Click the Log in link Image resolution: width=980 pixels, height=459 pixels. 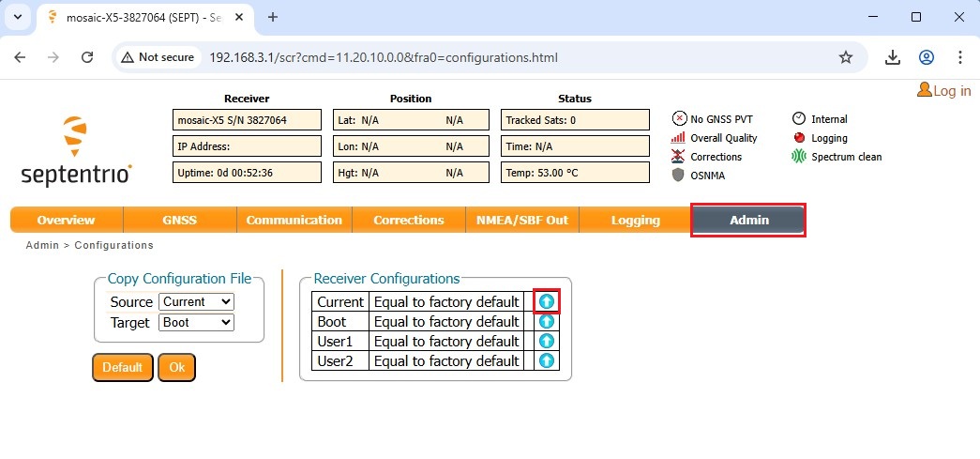click(943, 90)
